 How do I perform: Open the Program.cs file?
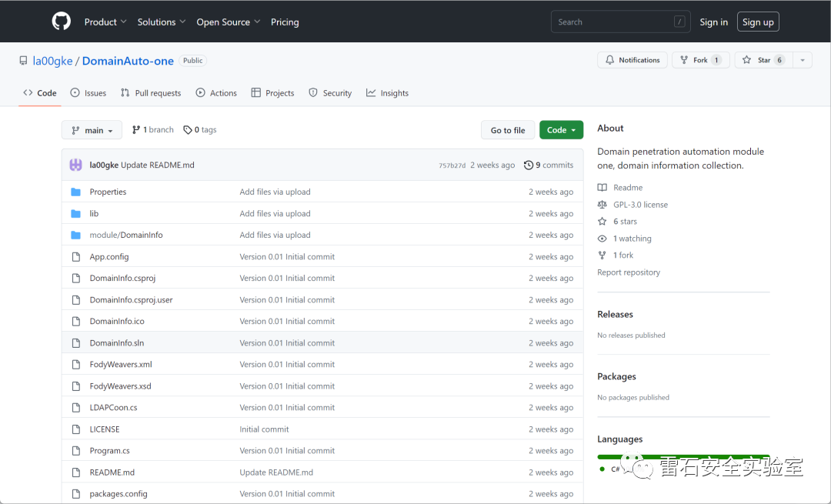coord(109,450)
